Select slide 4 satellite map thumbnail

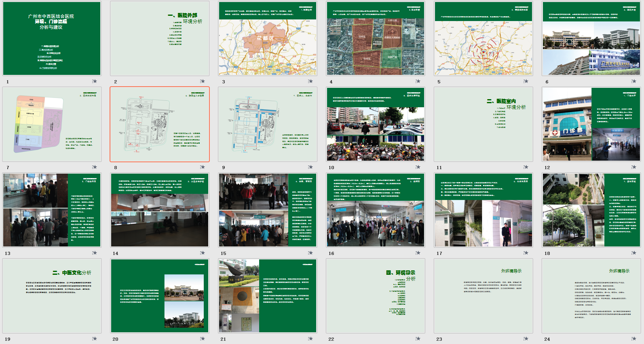pos(376,38)
